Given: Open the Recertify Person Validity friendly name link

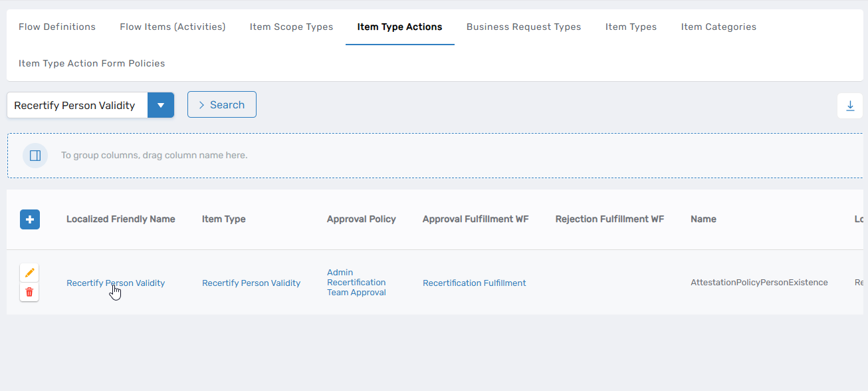Looking at the screenshot, I should (x=115, y=283).
